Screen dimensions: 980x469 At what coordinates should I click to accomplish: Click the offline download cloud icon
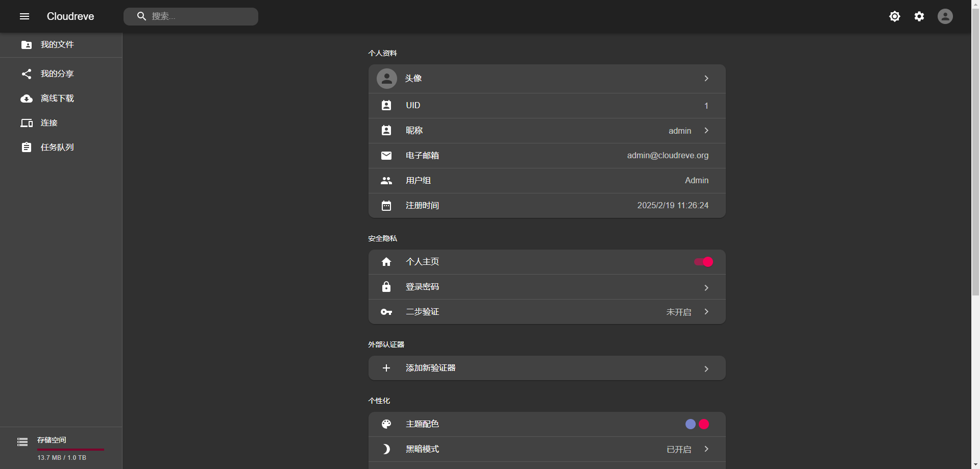[x=27, y=98]
